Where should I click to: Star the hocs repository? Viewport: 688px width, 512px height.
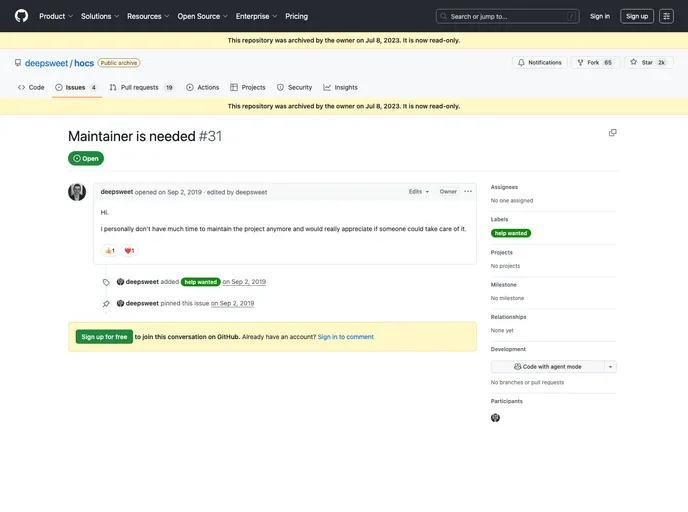coord(649,63)
